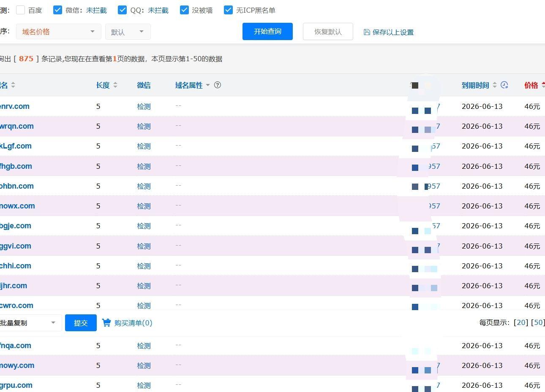This screenshot has height=392, width=545.
Task: Open the 默认 order dropdown
Action: (x=128, y=32)
